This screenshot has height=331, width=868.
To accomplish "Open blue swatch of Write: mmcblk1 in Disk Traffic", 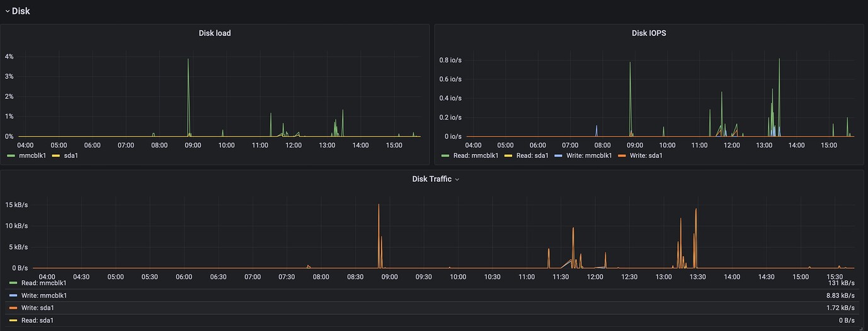I will pyautogui.click(x=13, y=295).
